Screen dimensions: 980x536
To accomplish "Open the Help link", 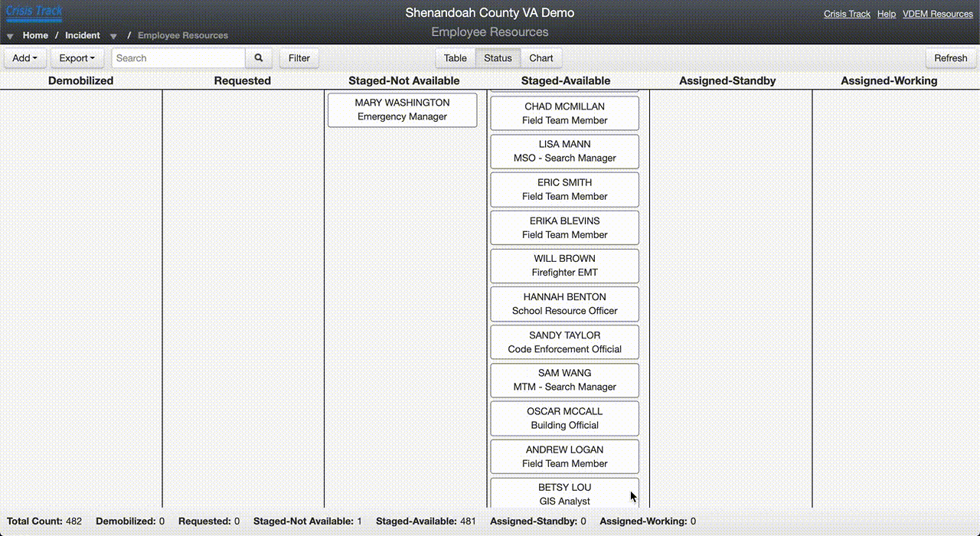I will [886, 13].
